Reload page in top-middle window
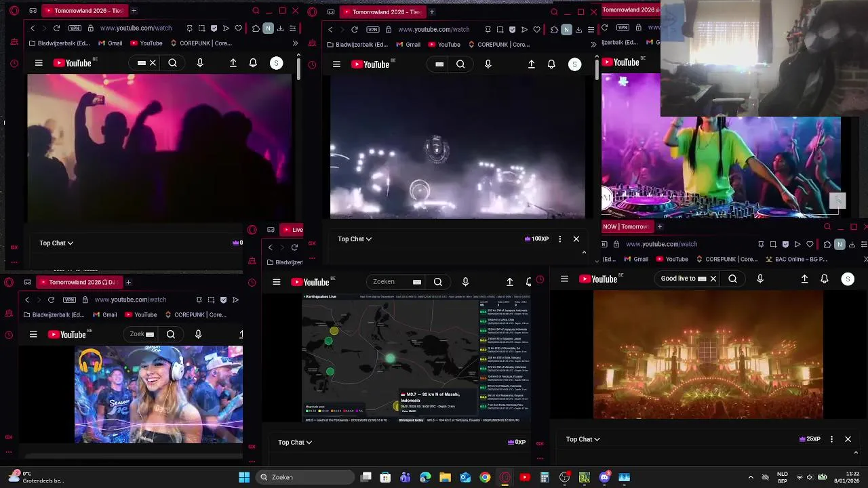The image size is (868, 488). point(354,29)
